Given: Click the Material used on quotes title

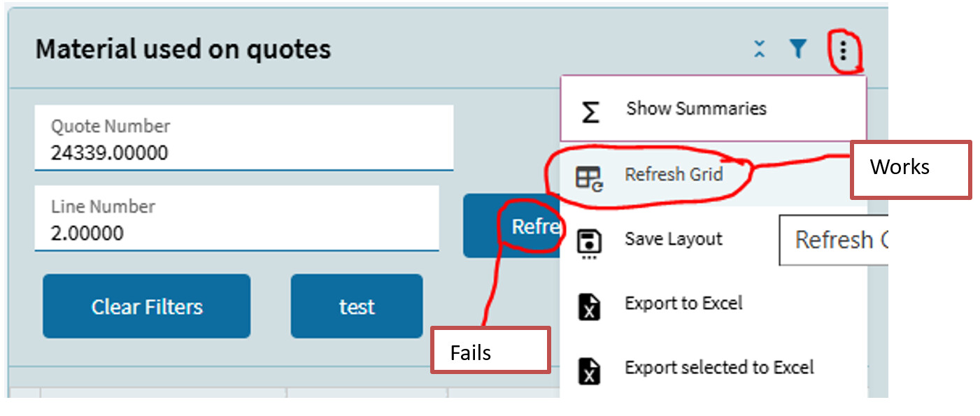Looking at the screenshot, I should pyautogui.click(x=183, y=49).
